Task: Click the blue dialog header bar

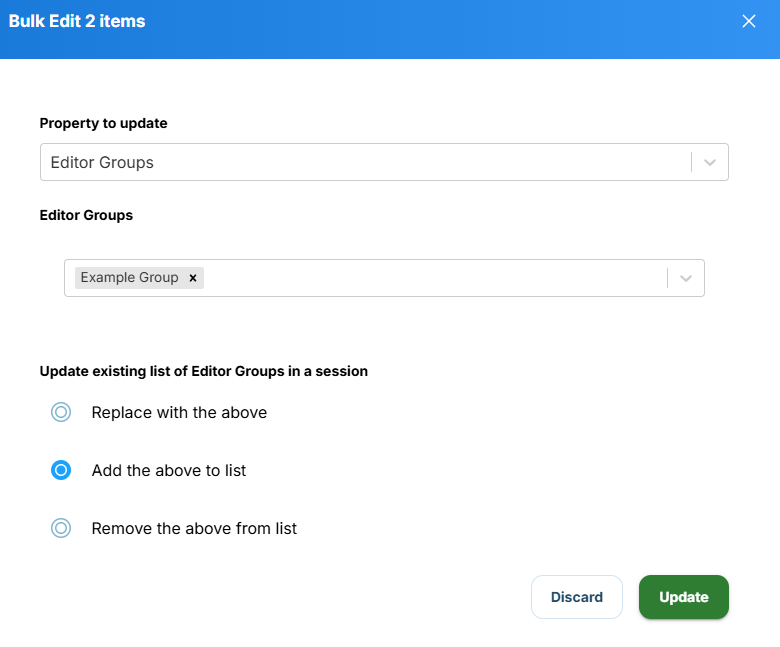Action: 390,29
